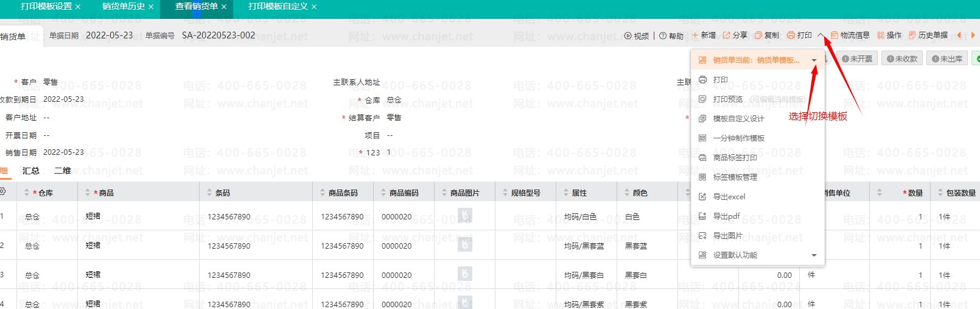Switch to the 打印模板自定义 tab
The height and width of the screenshot is (309, 980).
click(278, 7)
